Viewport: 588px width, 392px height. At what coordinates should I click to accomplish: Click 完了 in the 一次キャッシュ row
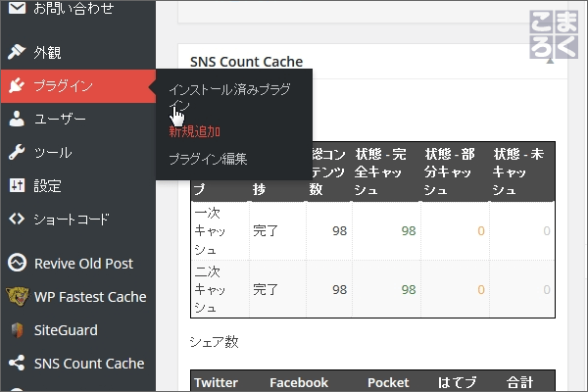[266, 231]
